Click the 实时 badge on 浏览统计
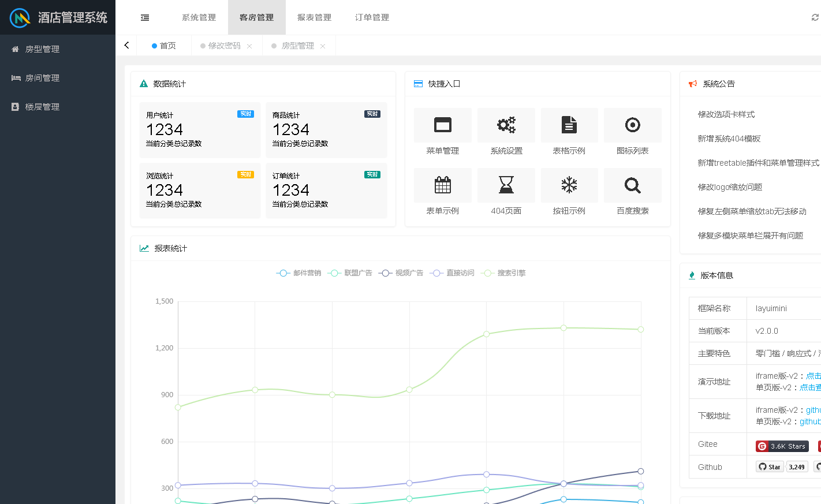 click(245, 174)
